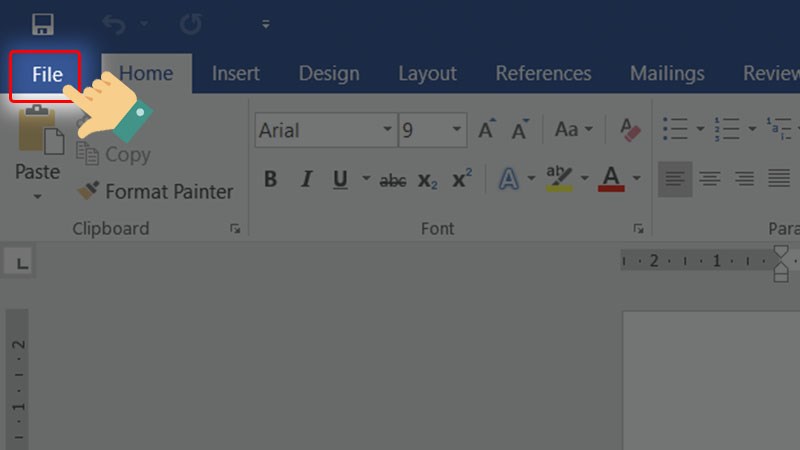Apply strikethrough with the abc icon
800x450 pixels.
click(x=393, y=180)
